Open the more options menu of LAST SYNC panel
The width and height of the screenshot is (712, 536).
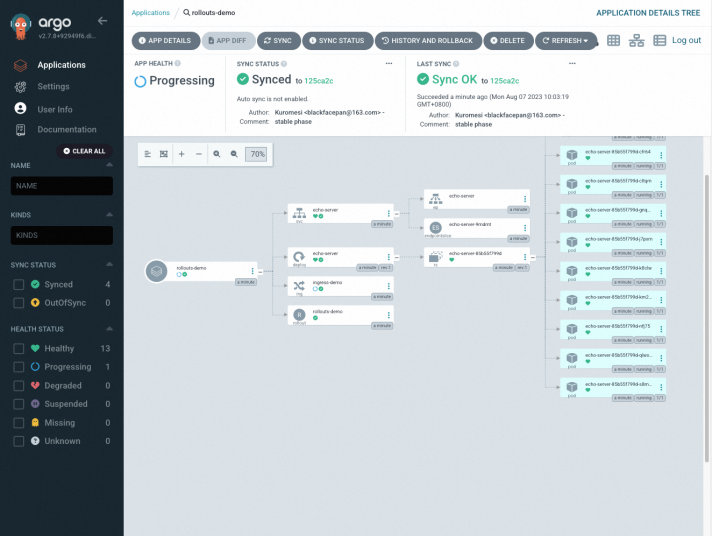click(x=572, y=64)
